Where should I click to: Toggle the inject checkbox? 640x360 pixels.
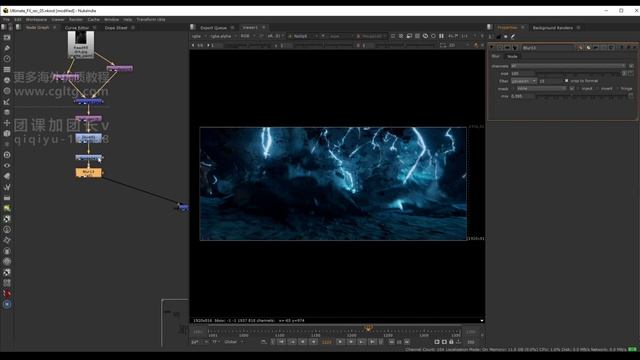(578, 89)
